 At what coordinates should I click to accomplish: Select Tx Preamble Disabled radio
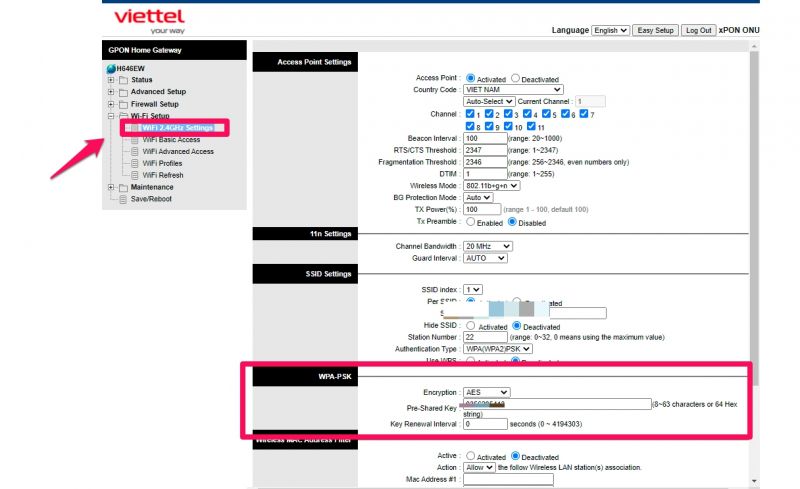512,222
